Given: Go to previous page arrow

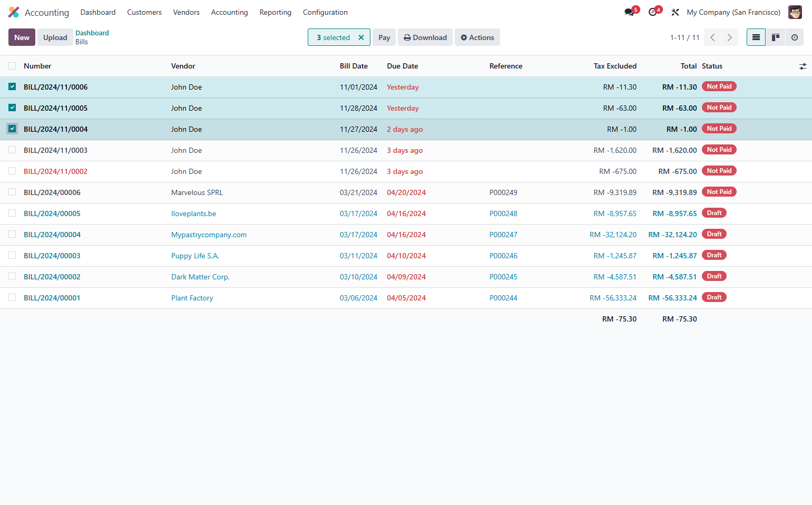Looking at the screenshot, I should click(712, 37).
